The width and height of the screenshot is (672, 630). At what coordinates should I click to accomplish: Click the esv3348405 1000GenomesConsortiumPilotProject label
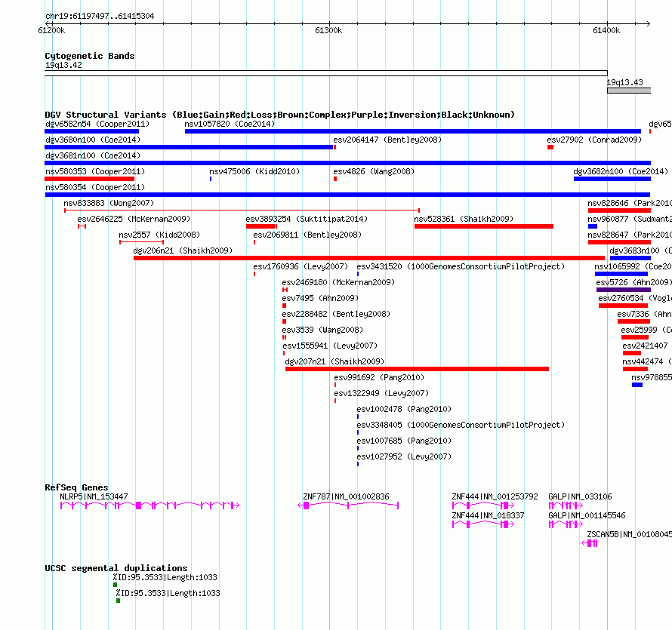461,426
